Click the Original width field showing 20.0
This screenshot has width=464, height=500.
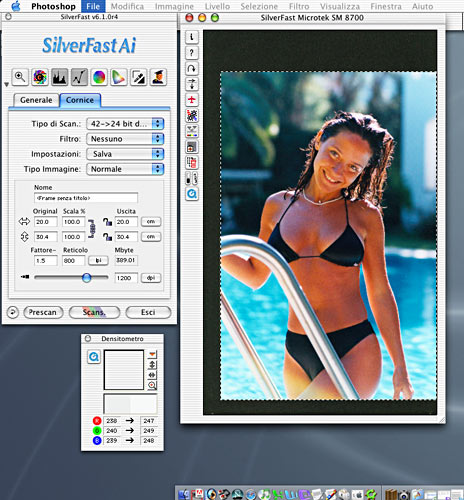coord(45,222)
